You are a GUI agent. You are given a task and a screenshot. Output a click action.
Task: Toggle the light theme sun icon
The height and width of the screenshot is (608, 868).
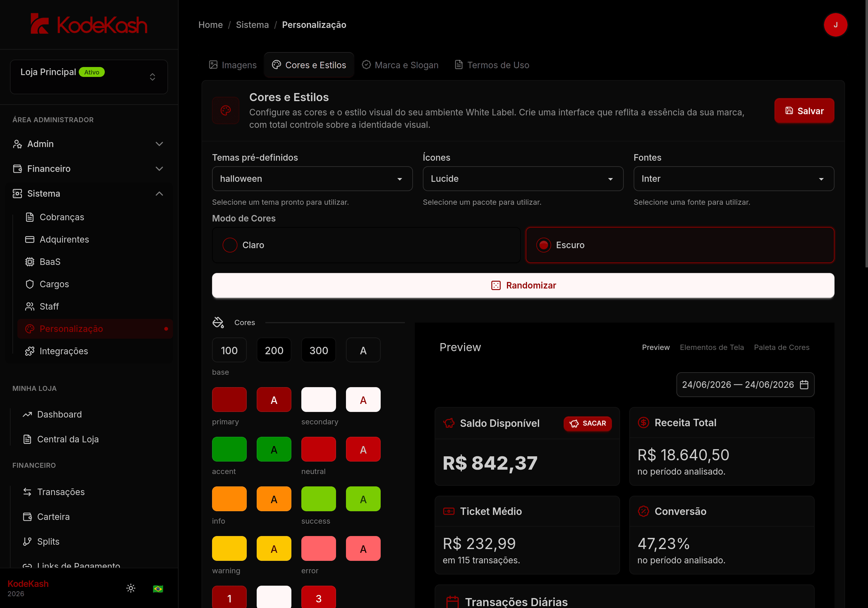131,588
